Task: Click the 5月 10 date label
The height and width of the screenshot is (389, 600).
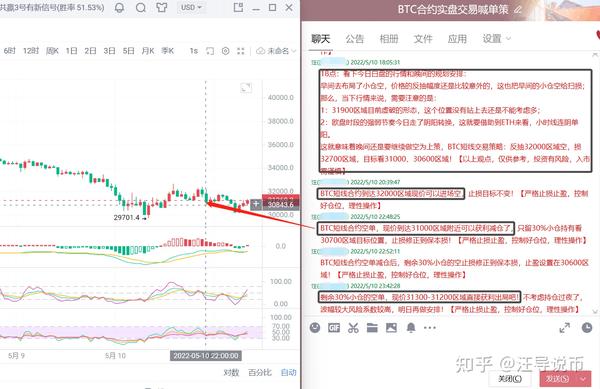Action: pos(115,356)
